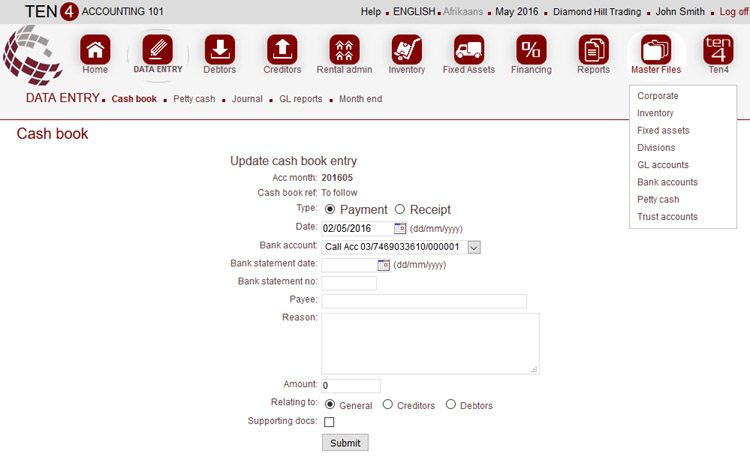Click the Debtors download icon

click(x=220, y=49)
